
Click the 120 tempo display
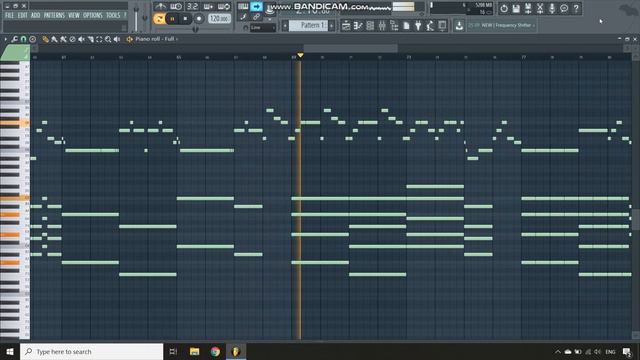click(x=219, y=18)
